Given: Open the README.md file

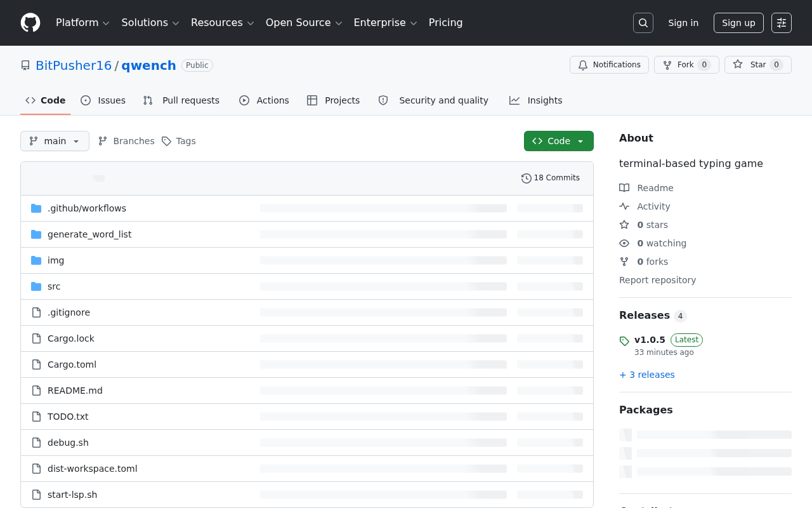Looking at the screenshot, I should pos(75,391).
